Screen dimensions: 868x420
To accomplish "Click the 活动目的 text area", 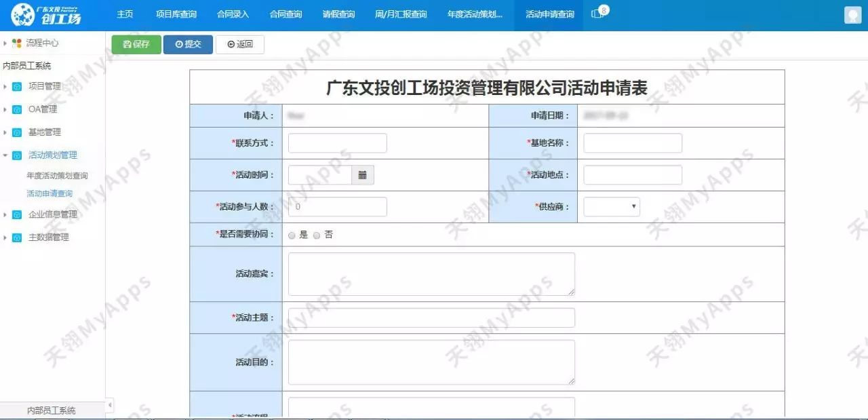I will (431, 362).
